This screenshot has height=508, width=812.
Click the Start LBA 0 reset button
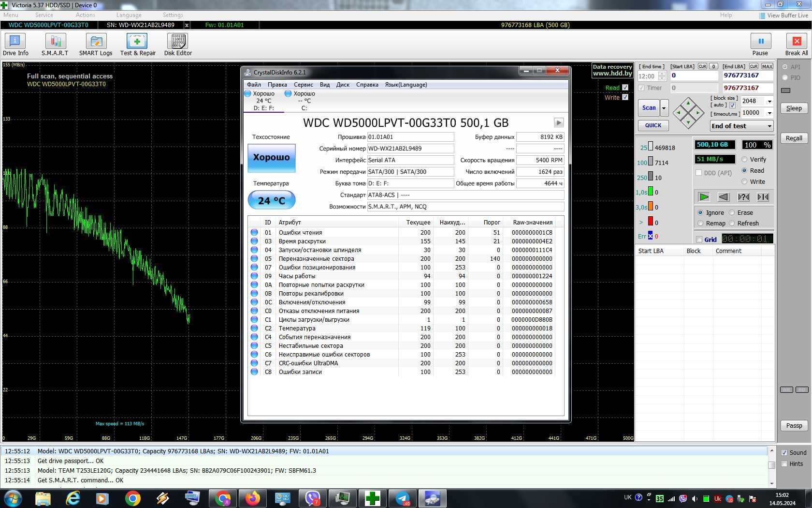click(x=713, y=66)
